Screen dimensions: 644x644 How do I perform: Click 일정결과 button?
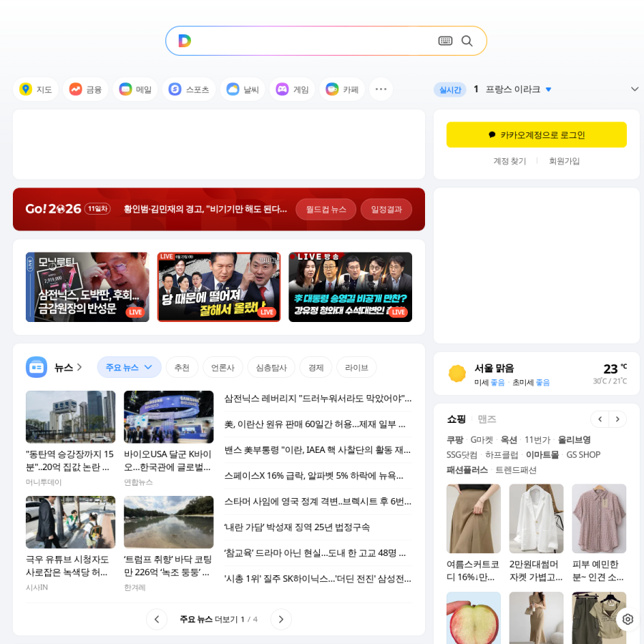pyautogui.click(x=386, y=209)
